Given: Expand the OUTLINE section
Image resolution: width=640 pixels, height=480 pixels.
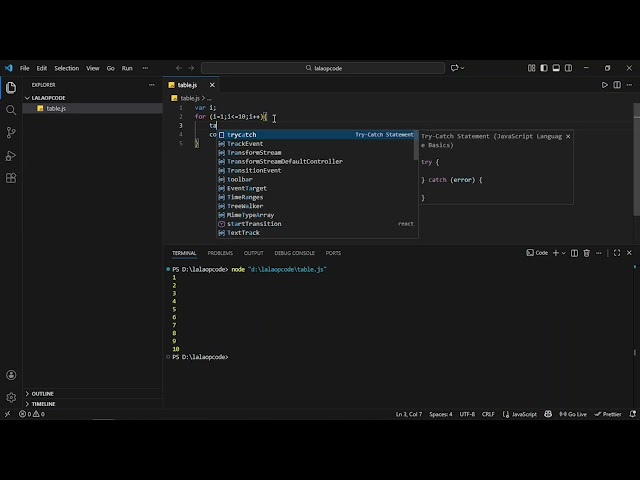Looking at the screenshot, I should (x=42, y=393).
